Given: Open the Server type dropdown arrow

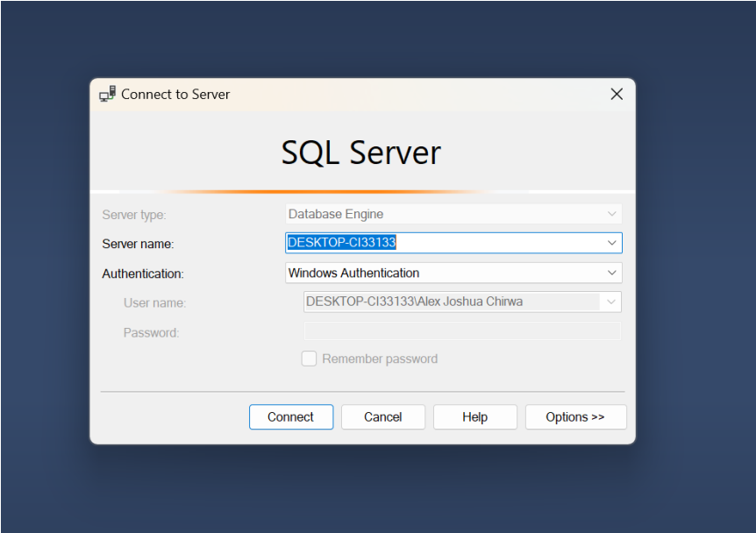Looking at the screenshot, I should 611,214.
